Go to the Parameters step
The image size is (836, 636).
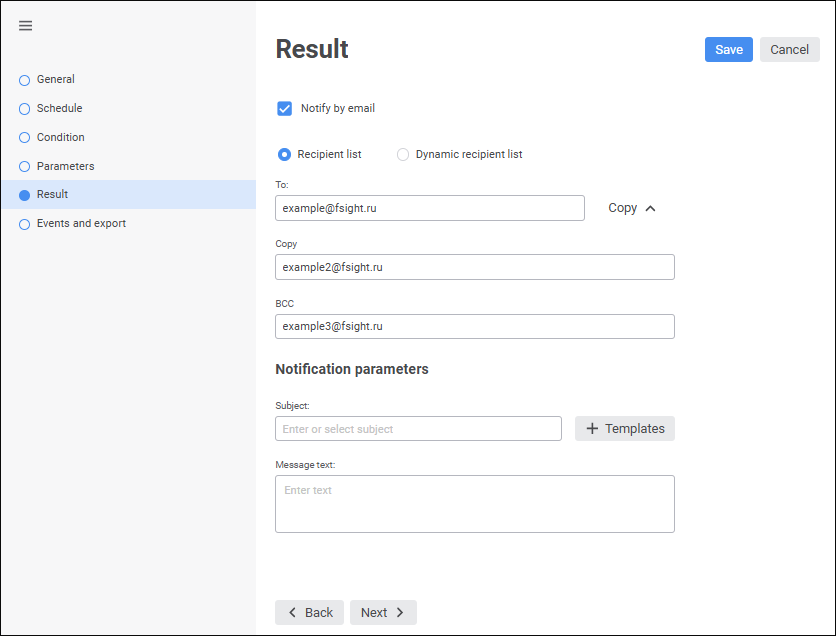(x=65, y=166)
